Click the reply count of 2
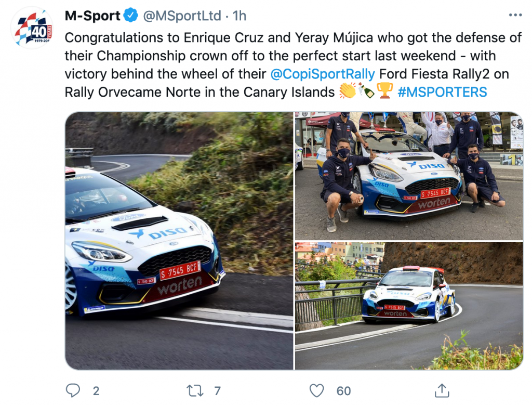532x406 pixels. [x=96, y=391]
